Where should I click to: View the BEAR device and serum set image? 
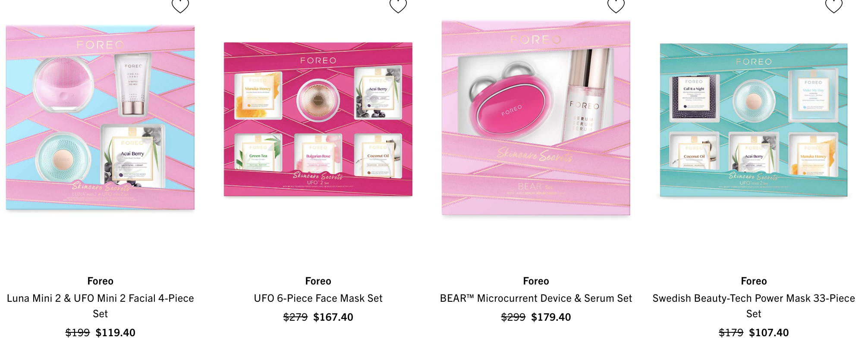coord(536,118)
